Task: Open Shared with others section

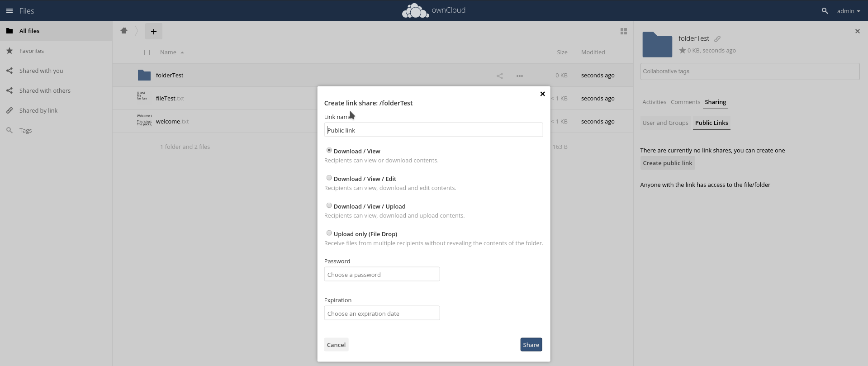Action: [56, 90]
